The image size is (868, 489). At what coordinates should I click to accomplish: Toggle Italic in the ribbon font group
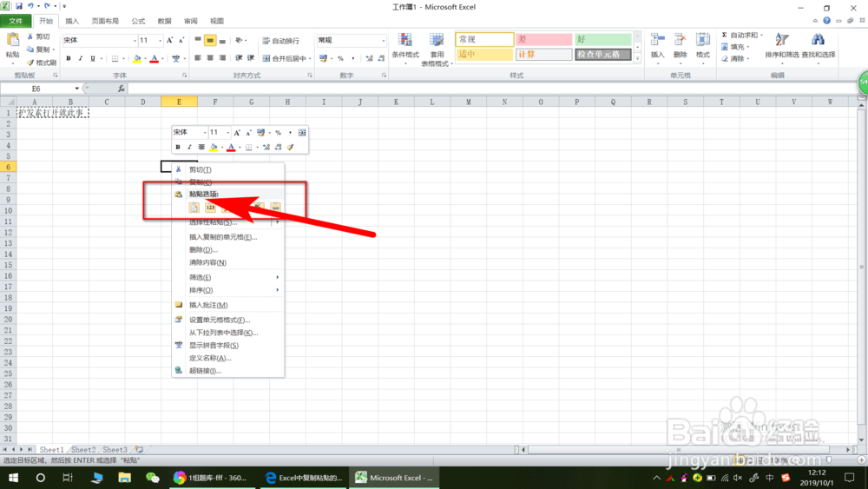point(80,58)
